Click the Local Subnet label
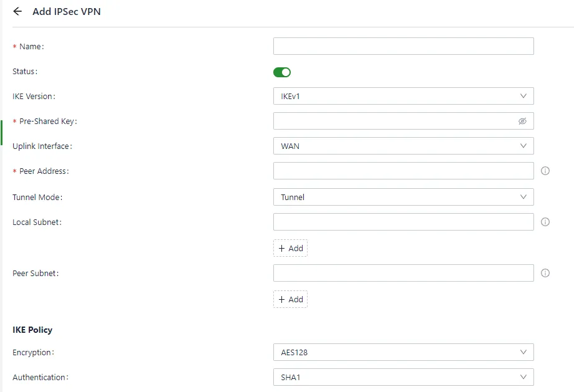Image resolution: width=574 pixels, height=392 pixels. [37, 222]
